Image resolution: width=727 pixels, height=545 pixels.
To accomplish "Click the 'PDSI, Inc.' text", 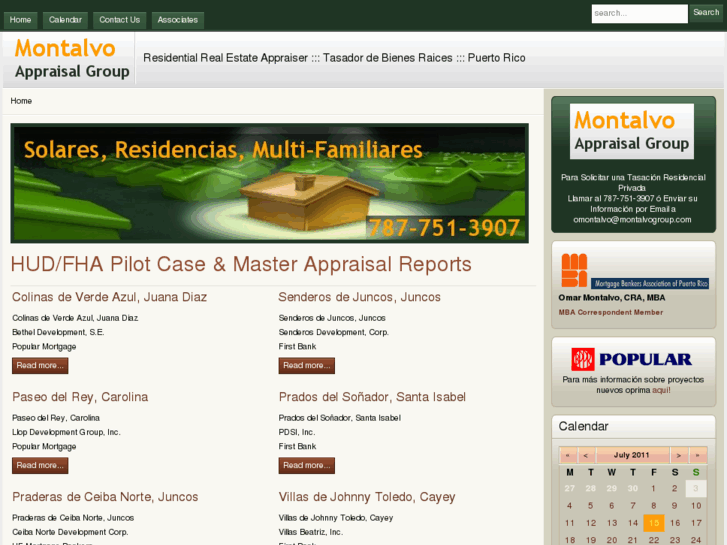I will tap(297, 432).
